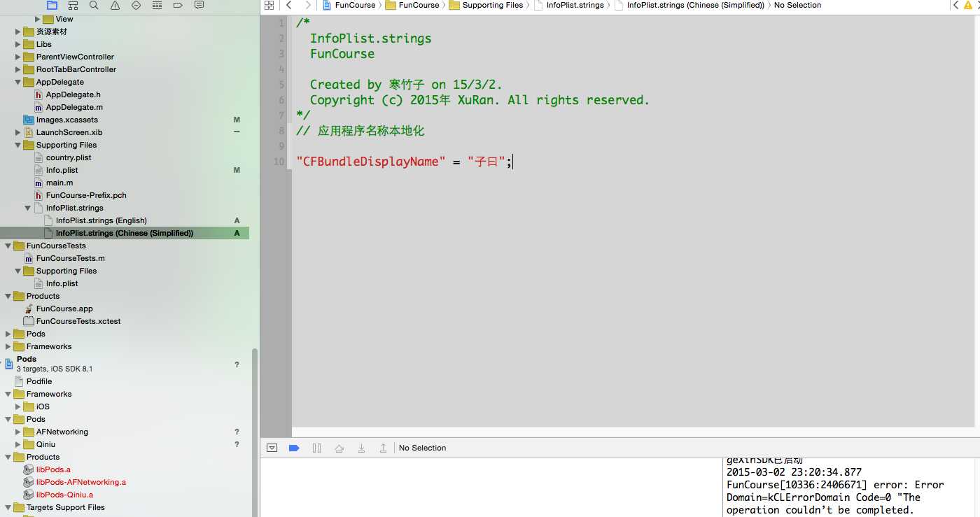Step out in debug bar

(x=383, y=448)
